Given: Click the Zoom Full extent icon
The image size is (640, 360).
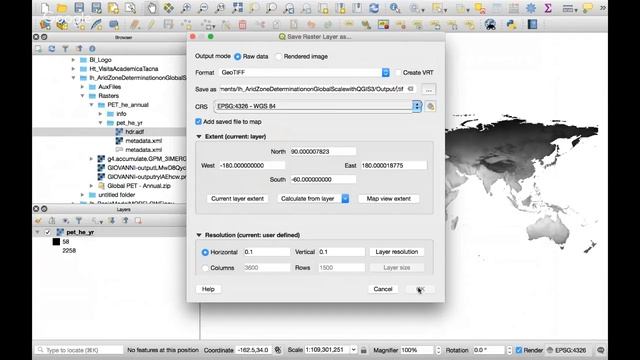Looking at the screenshot, I should pos(237,8).
